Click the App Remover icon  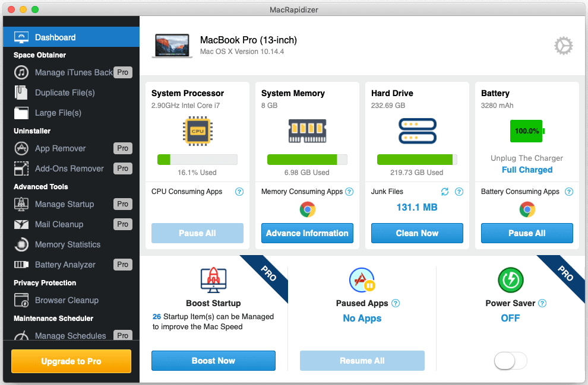[x=21, y=148]
